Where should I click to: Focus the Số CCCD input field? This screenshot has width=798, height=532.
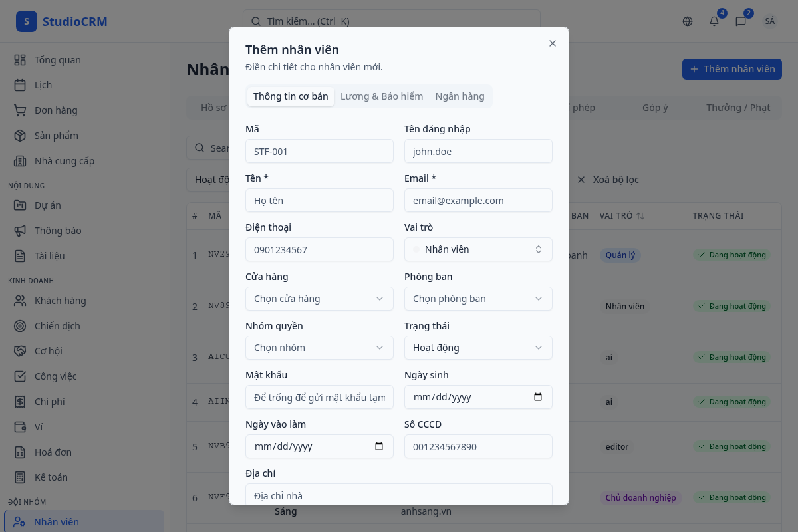[478, 446]
